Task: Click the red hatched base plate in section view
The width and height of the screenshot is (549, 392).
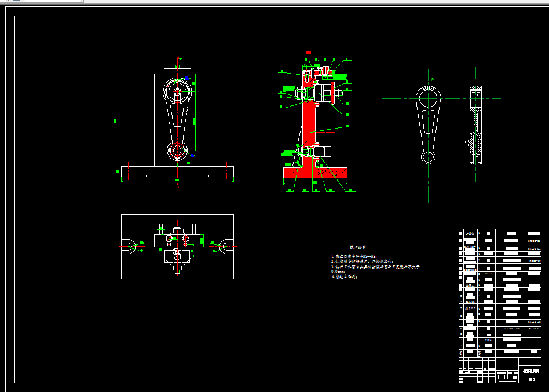Action: tap(315, 173)
